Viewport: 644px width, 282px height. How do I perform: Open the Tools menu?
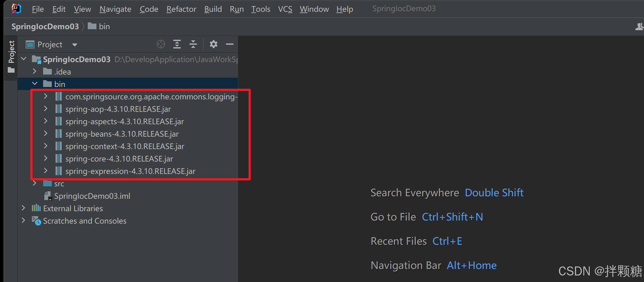coord(261,9)
